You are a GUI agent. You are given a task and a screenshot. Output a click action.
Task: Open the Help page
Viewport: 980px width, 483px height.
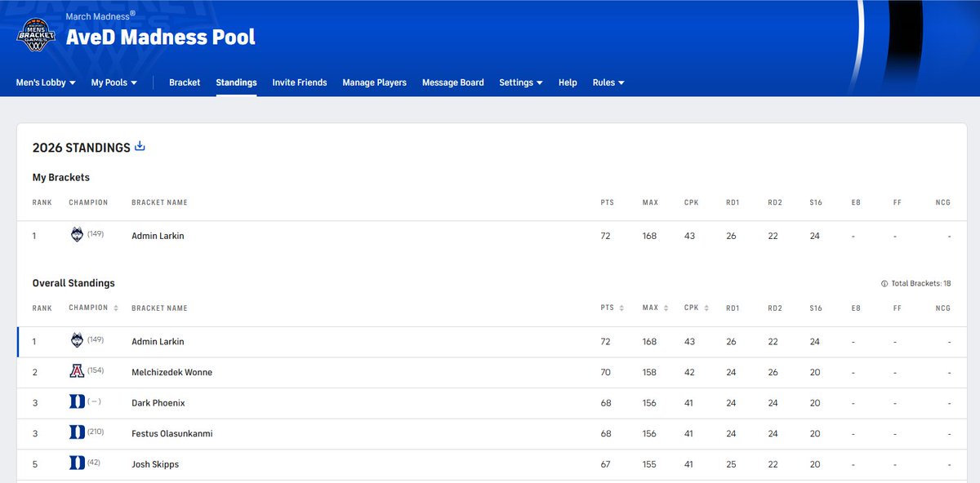568,82
